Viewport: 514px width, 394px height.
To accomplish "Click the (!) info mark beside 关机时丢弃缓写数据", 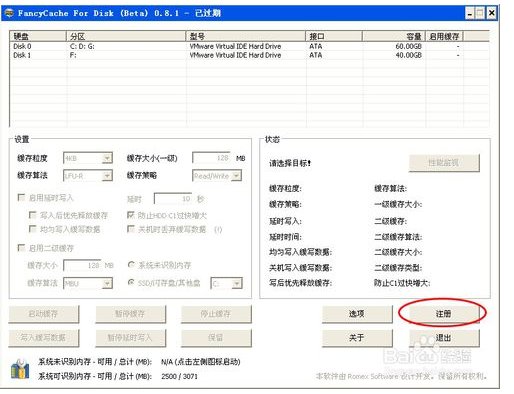I will point(218,229).
